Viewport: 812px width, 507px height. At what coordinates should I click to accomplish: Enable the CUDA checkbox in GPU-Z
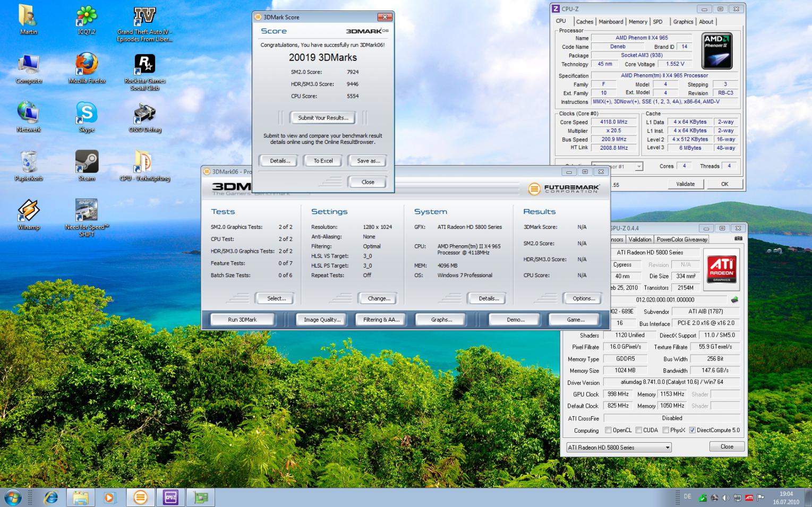tap(639, 430)
